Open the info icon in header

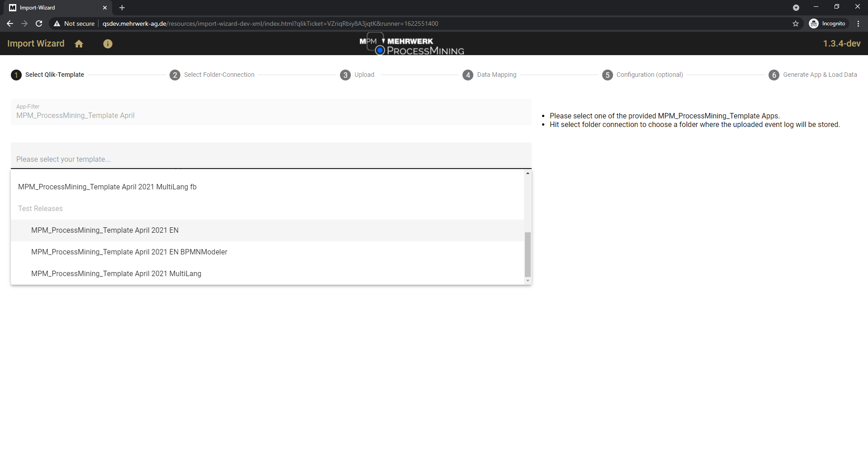108,44
